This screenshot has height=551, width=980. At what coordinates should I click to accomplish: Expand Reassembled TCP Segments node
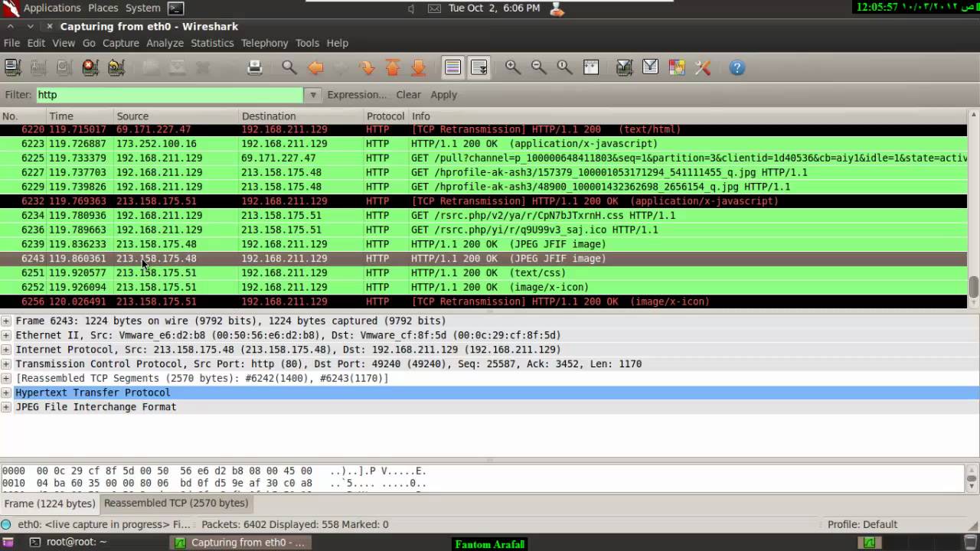(6, 378)
